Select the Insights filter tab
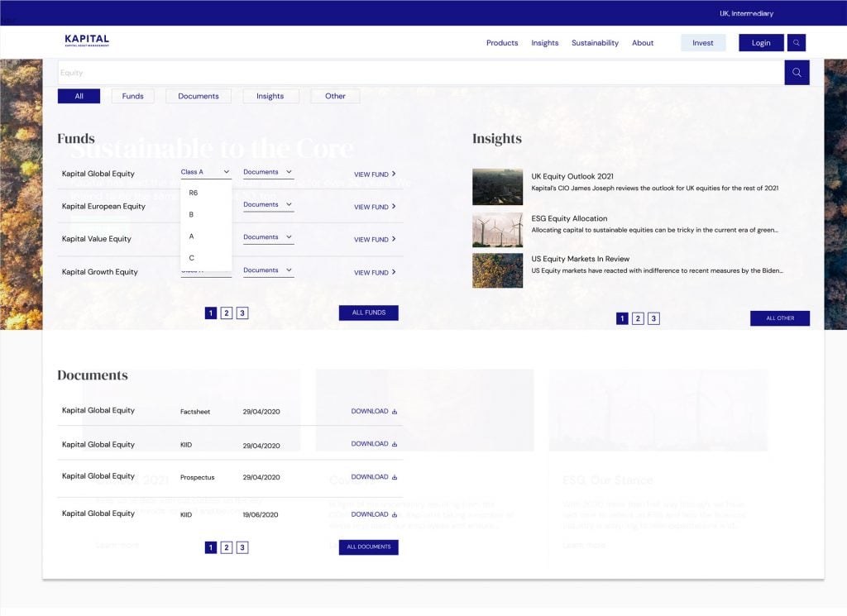This screenshot has width=847, height=616. (x=270, y=96)
